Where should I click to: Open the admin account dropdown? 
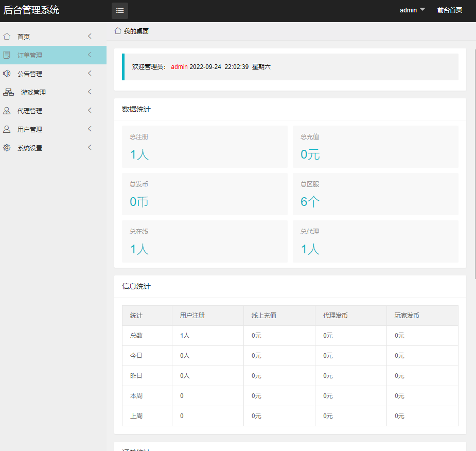(412, 10)
